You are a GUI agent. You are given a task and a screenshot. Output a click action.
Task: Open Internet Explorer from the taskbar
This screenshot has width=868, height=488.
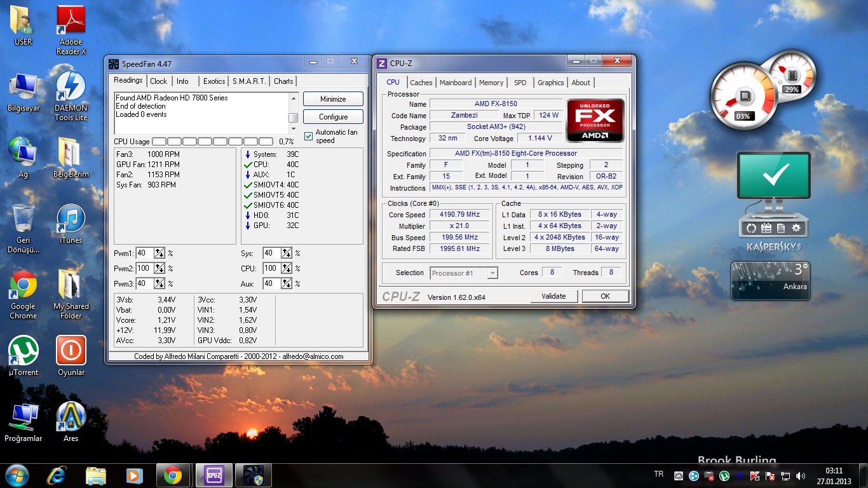coord(57,475)
